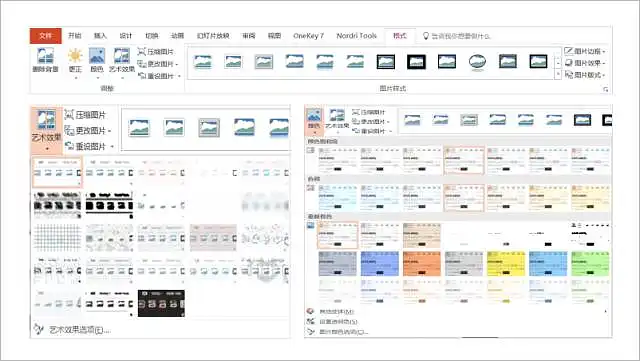Screen dimensions: 640x361
Task: Expand the 图片版式 picture layout dropdown
Action: pyautogui.click(x=585, y=75)
